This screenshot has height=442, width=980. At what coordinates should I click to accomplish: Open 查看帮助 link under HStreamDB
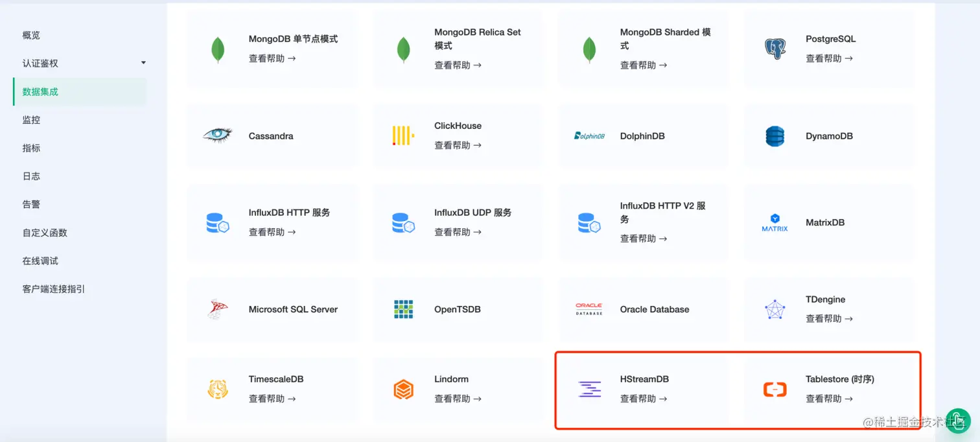[x=644, y=399]
